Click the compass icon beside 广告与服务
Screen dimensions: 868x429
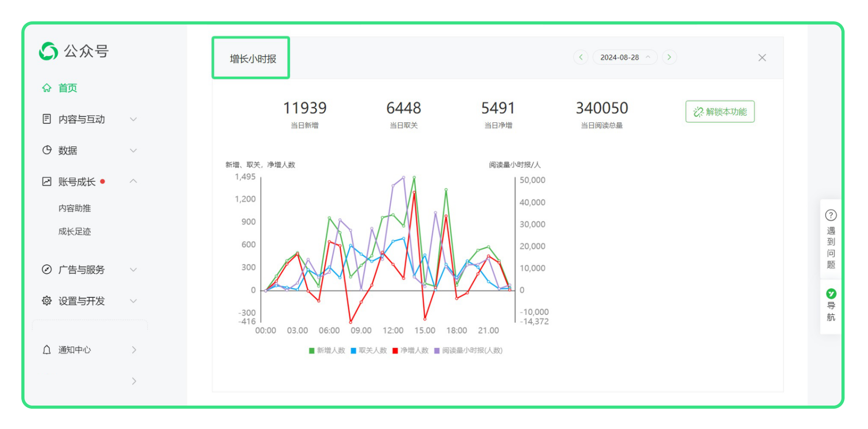tap(47, 269)
